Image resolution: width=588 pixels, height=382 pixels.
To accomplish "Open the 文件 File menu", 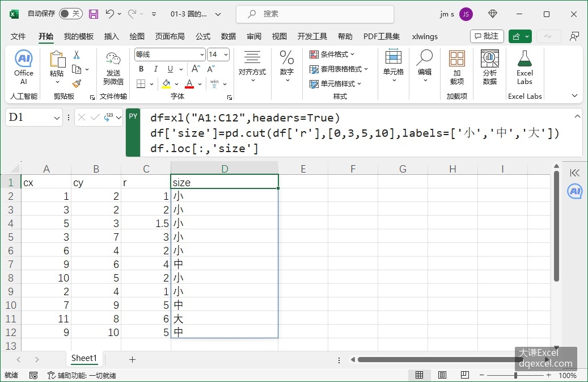I will (18, 36).
